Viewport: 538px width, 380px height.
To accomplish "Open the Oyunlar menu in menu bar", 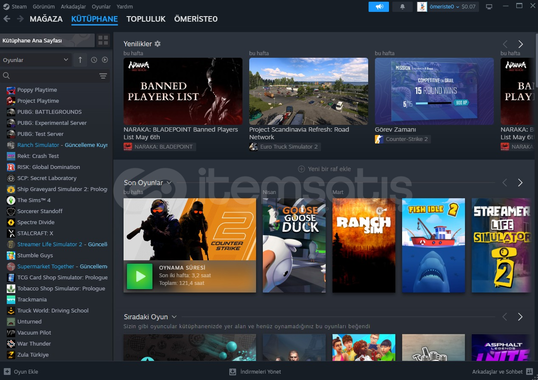I will click(x=101, y=7).
